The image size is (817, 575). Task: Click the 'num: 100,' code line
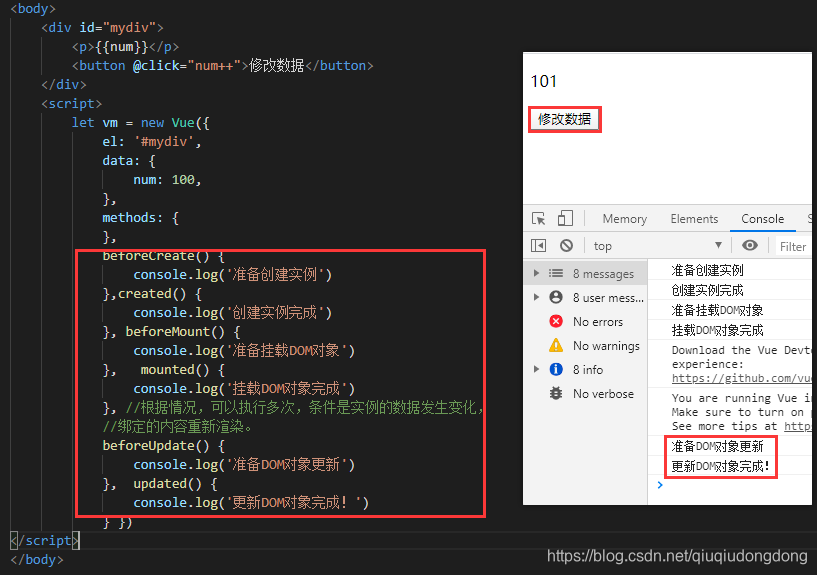click(167, 180)
